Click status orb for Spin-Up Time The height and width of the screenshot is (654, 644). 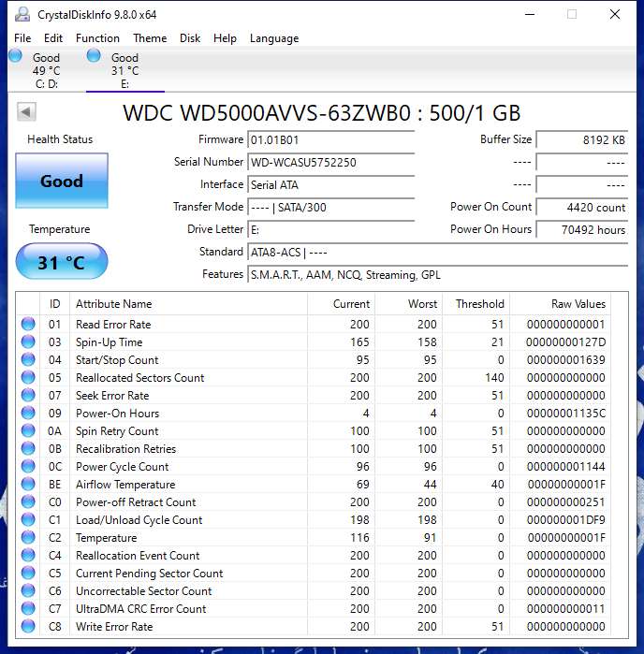28,342
